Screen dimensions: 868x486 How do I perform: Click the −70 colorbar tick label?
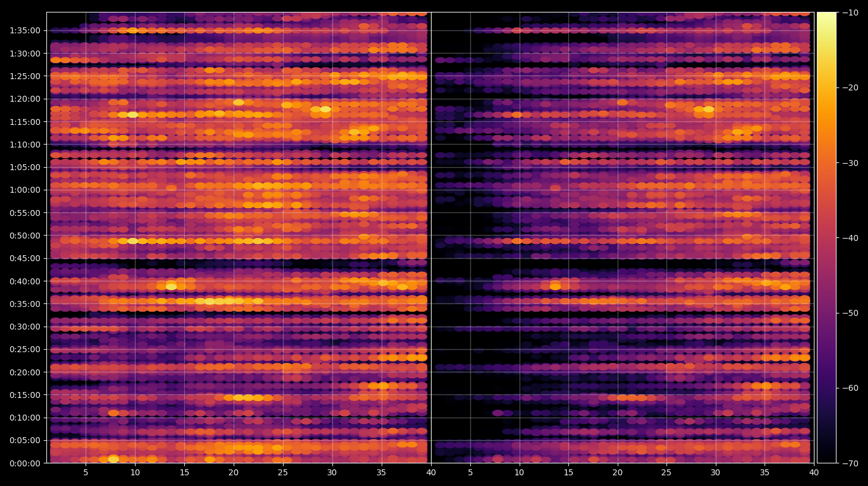pyautogui.click(x=850, y=463)
